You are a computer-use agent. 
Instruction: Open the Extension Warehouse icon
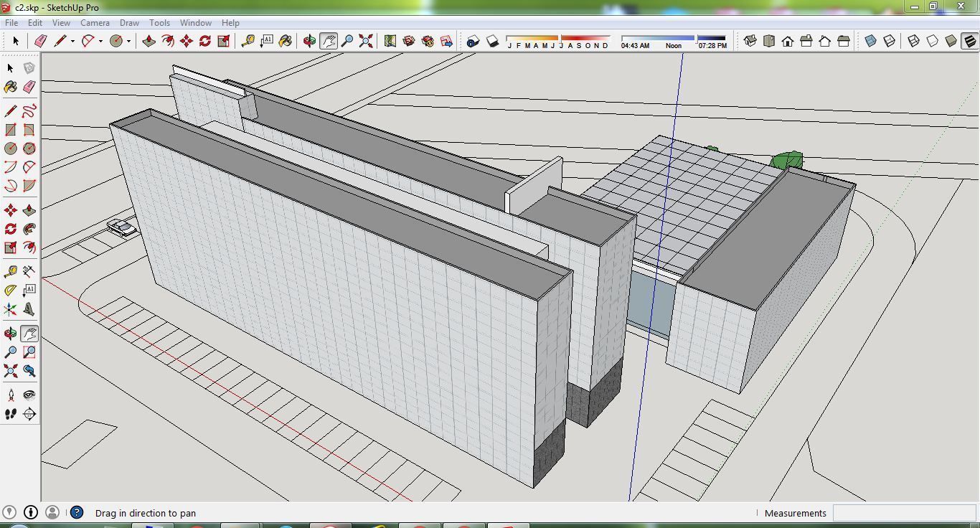(x=428, y=41)
